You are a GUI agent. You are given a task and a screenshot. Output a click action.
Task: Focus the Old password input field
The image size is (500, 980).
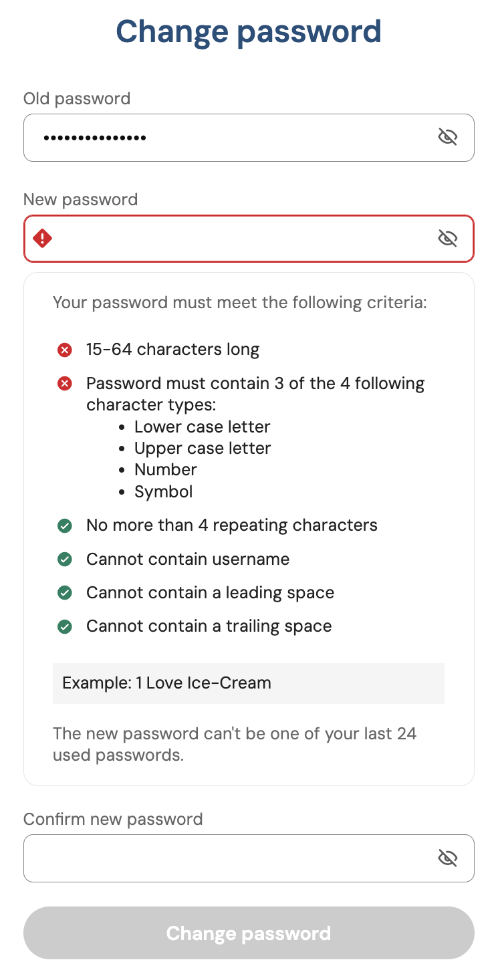tap(227, 138)
